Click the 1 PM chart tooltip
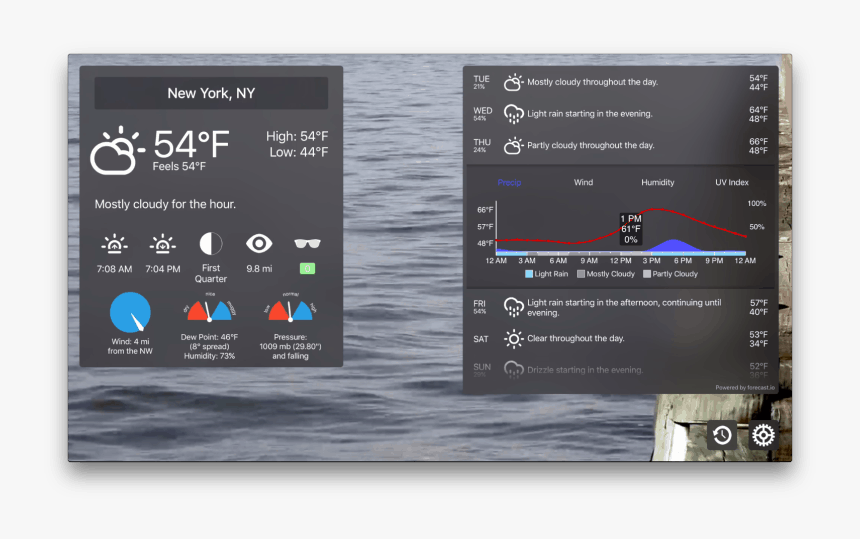The width and height of the screenshot is (860, 539). (x=631, y=229)
